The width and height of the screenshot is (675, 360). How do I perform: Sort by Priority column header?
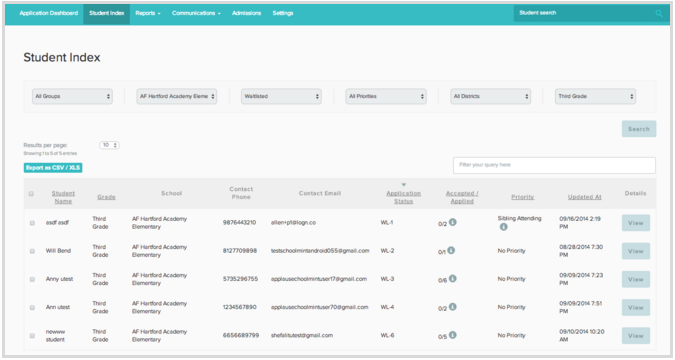point(523,197)
